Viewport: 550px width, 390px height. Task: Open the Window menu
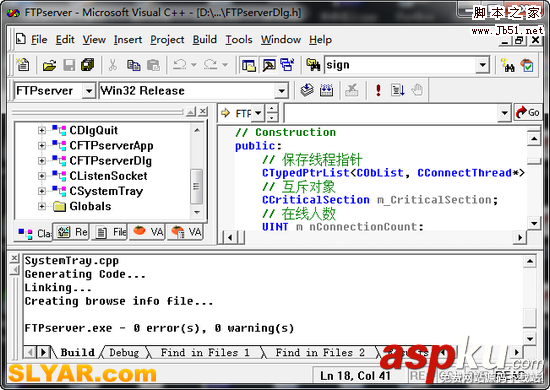pos(281,40)
